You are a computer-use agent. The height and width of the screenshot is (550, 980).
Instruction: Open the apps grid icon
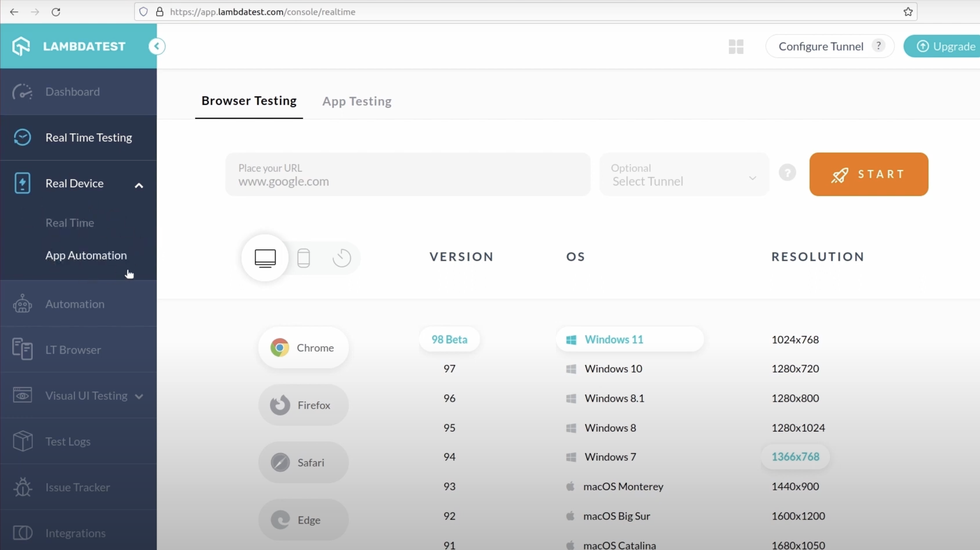736,46
